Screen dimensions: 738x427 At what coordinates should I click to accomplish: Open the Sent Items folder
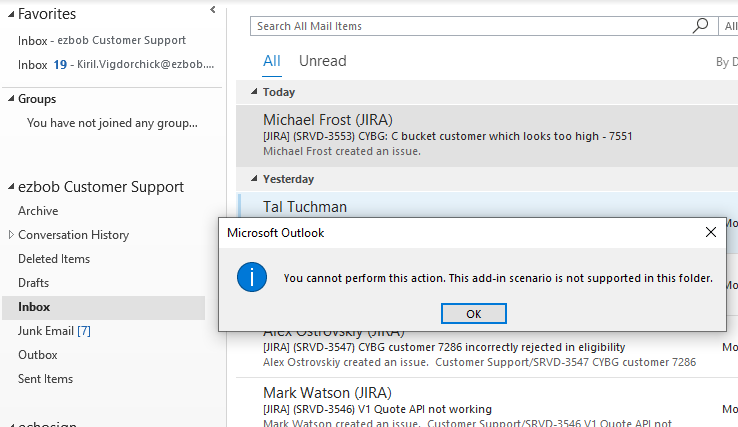click(x=45, y=379)
